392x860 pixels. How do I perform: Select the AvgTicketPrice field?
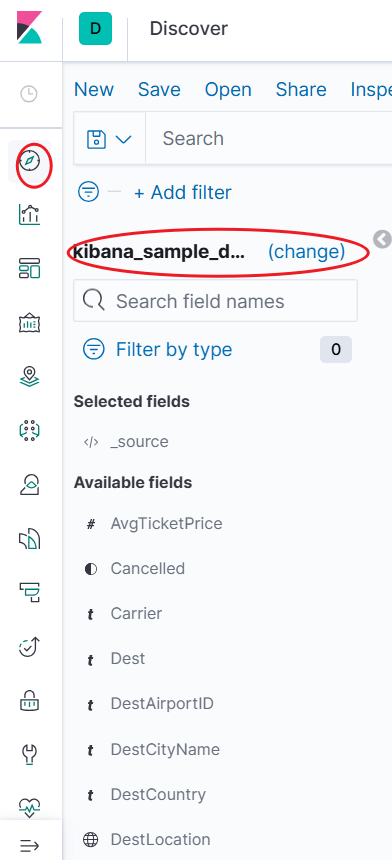coord(166,524)
